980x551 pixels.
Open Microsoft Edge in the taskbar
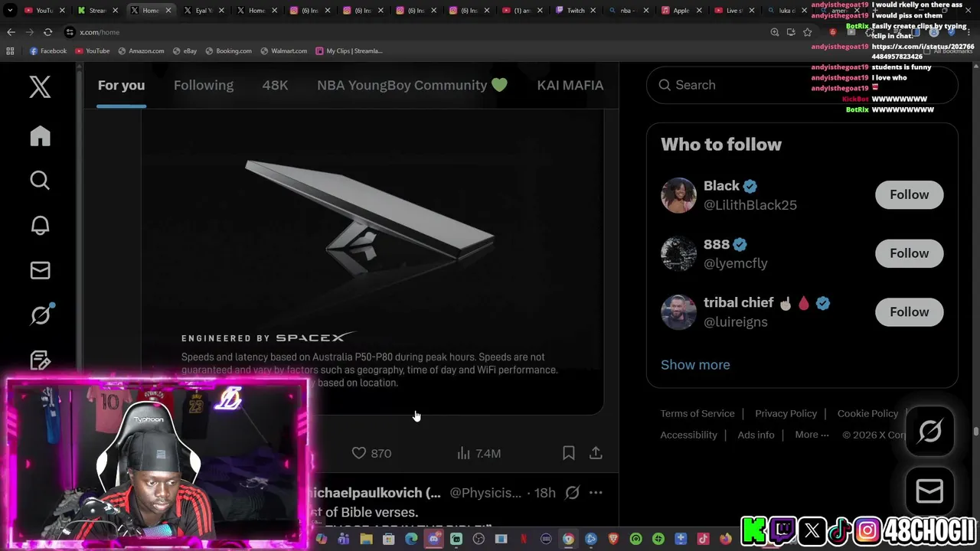(411, 540)
